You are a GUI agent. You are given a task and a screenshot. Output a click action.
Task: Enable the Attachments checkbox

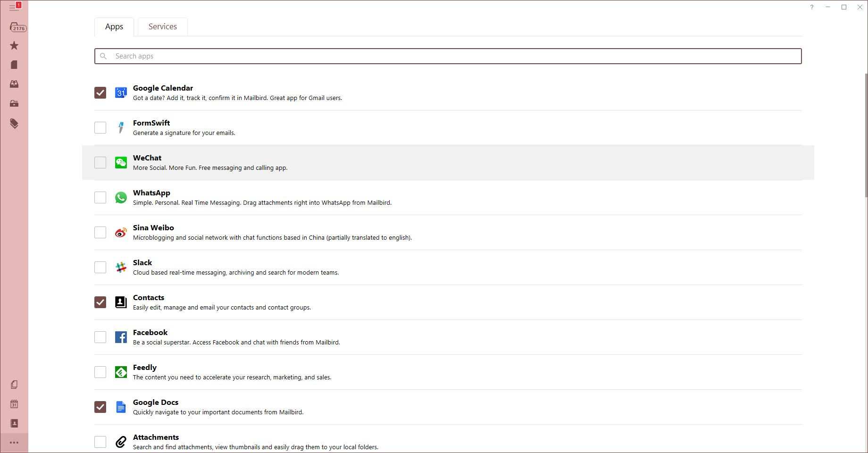tap(100, 442)
